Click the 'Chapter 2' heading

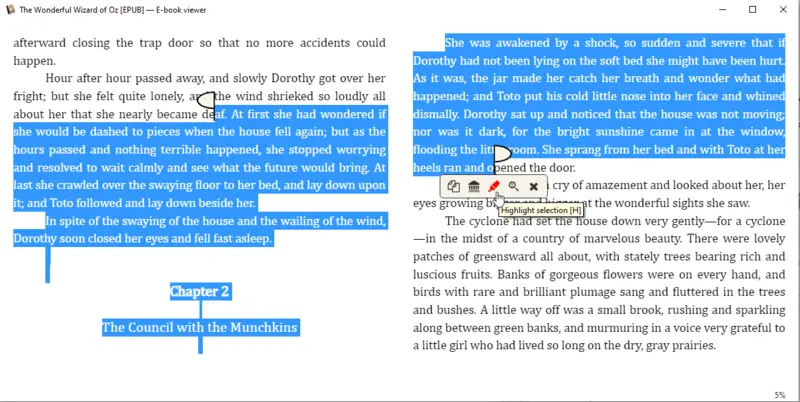(x=199, y=291)
